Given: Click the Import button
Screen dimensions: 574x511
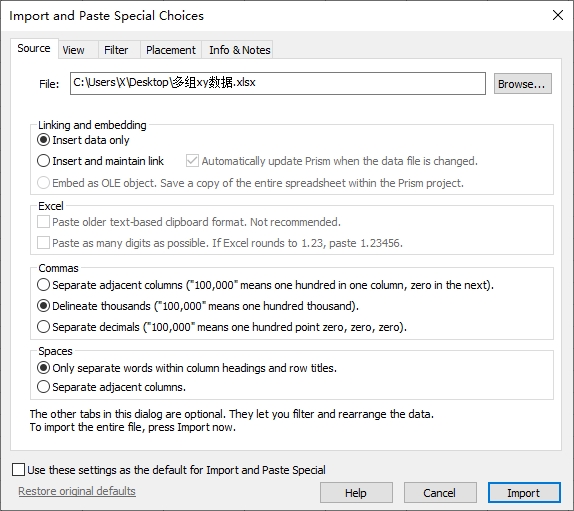Looking at the screenshot, I should [524, 492].
